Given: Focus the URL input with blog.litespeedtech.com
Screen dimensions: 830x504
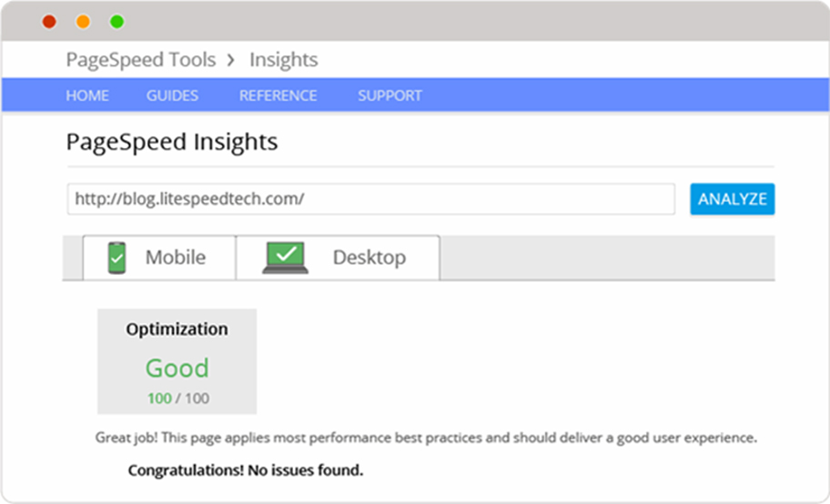Looking at the screenshot, I should pos(370,199).
